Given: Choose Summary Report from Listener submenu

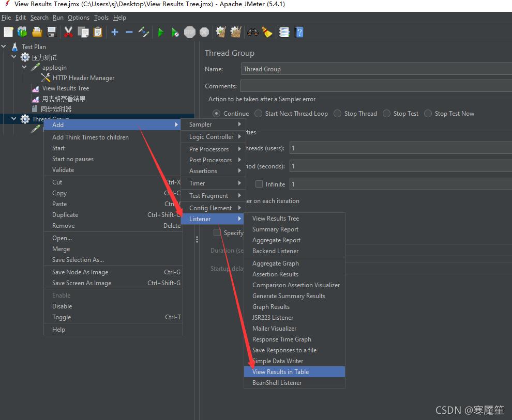Looking at the screenshot, I should [x=295, y=229].
